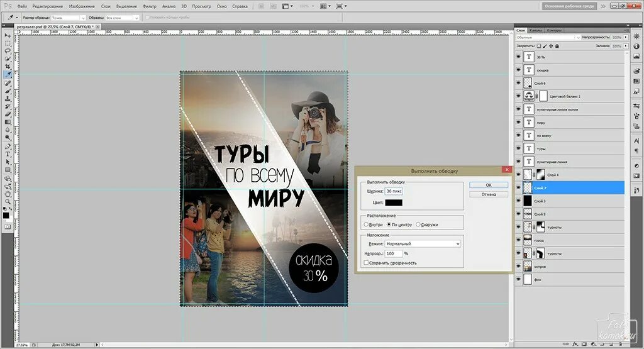Hide the '30 %' text layer

(518, 57)
